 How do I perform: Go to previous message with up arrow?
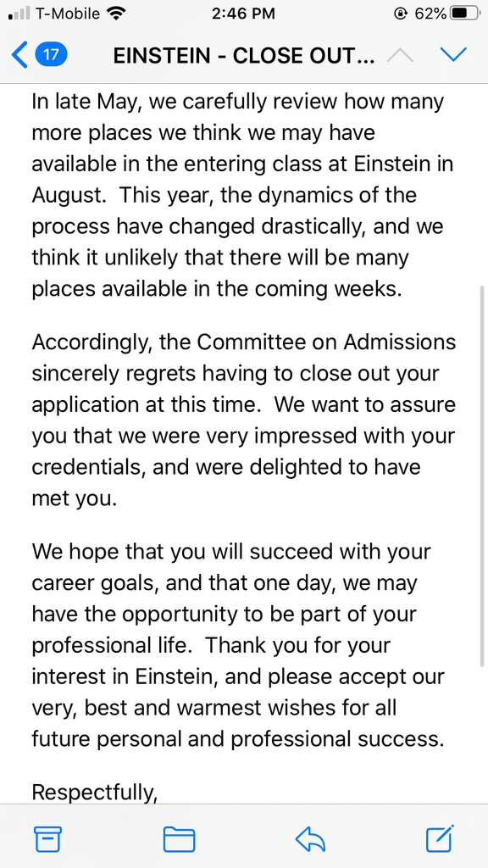[401, 55]
